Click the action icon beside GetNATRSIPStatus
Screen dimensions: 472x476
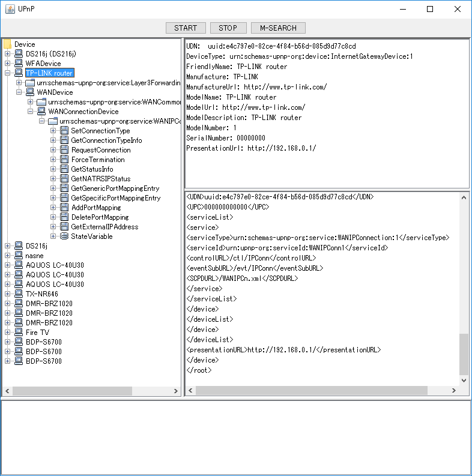coord(64,179)
